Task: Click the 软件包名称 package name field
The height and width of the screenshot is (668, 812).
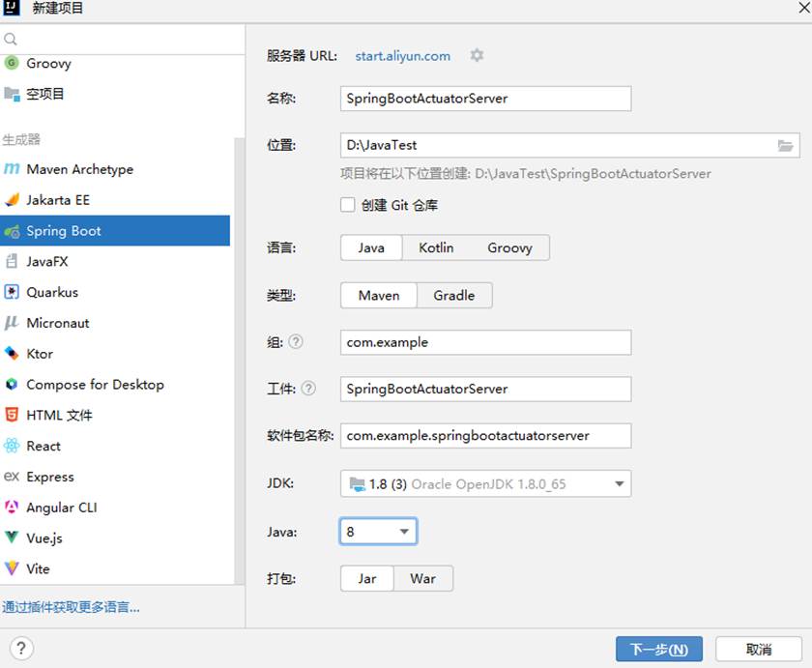Action: (x=485, y=435)
